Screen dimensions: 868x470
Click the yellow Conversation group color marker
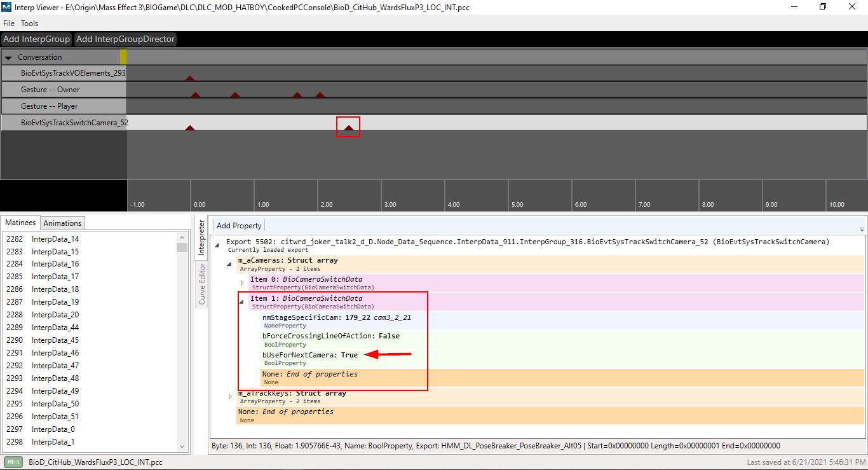(123, 57)
